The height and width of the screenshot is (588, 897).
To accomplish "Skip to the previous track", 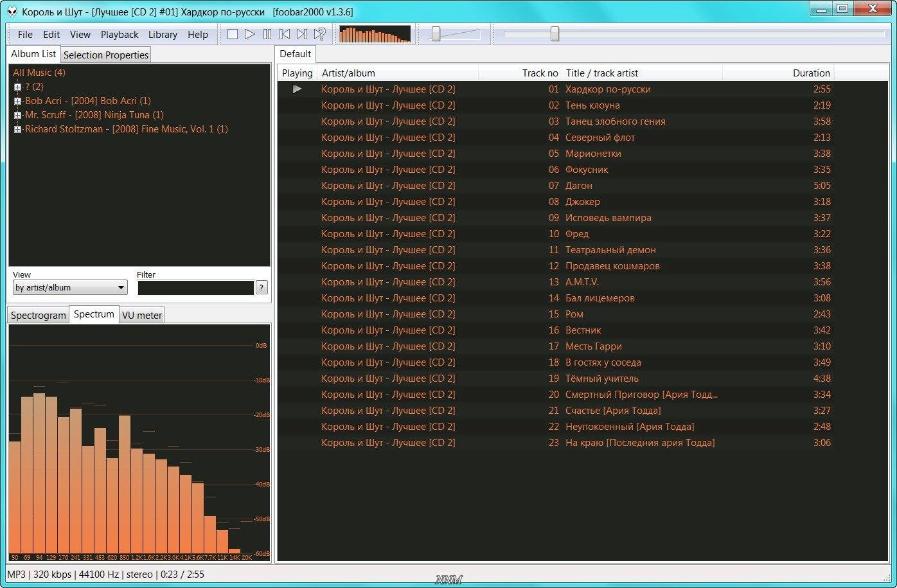I will (x=285, y=34).
